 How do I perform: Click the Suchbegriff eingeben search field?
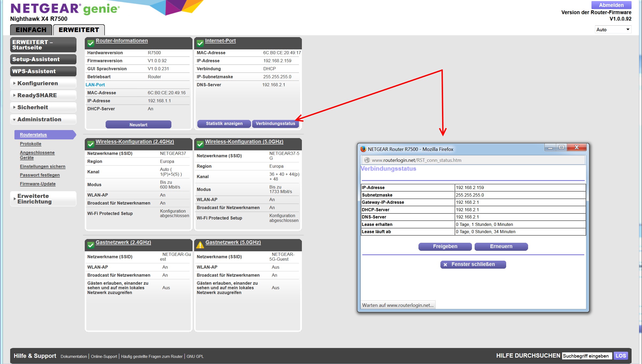[x=587, y=356]
